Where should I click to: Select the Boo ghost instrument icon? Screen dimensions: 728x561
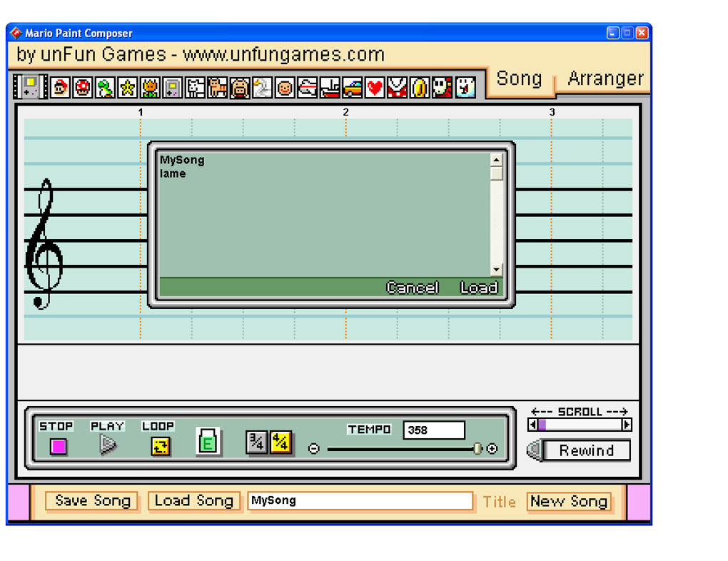[465, 87]
